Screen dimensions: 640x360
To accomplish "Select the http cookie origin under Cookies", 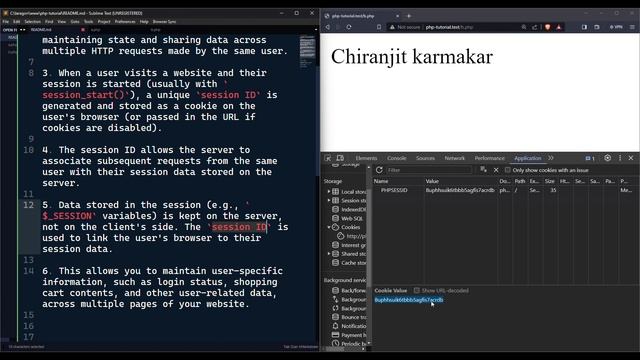I will coord(351,236).
